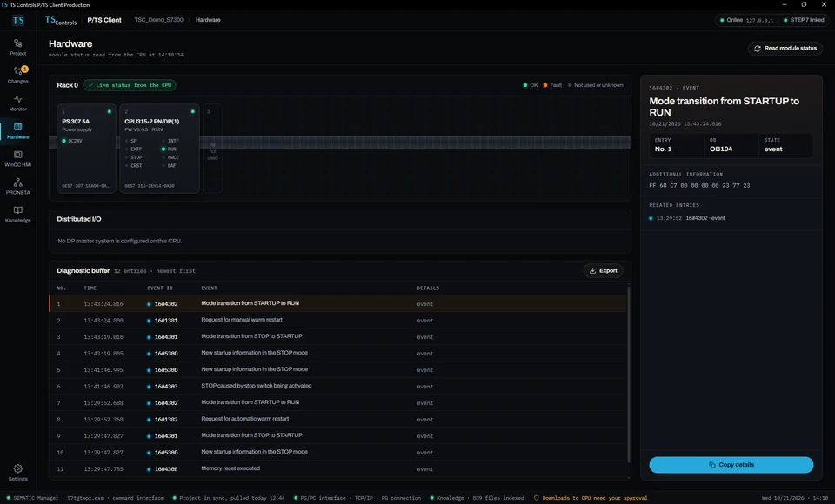Open Settings gear in sidebar
The image size is (835, 504).
(x=17, y=472)
